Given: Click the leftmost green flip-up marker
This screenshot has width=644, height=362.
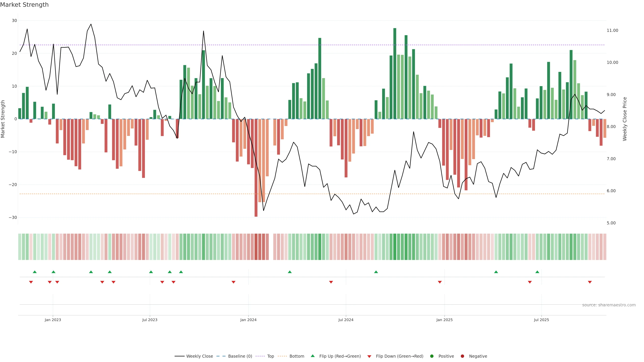Looking at the screenshot, I should point(35,272).
